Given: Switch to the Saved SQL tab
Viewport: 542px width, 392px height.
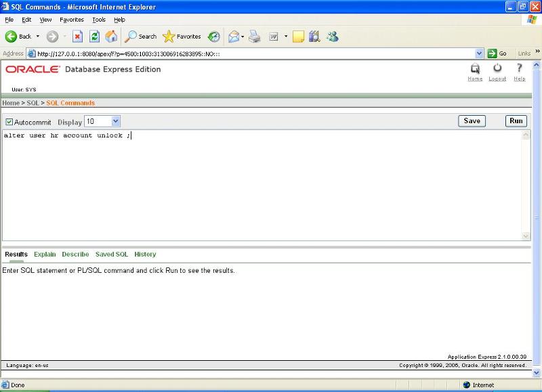Looking at the screenshot, I should pyautogui.click(x=112, y=254).
